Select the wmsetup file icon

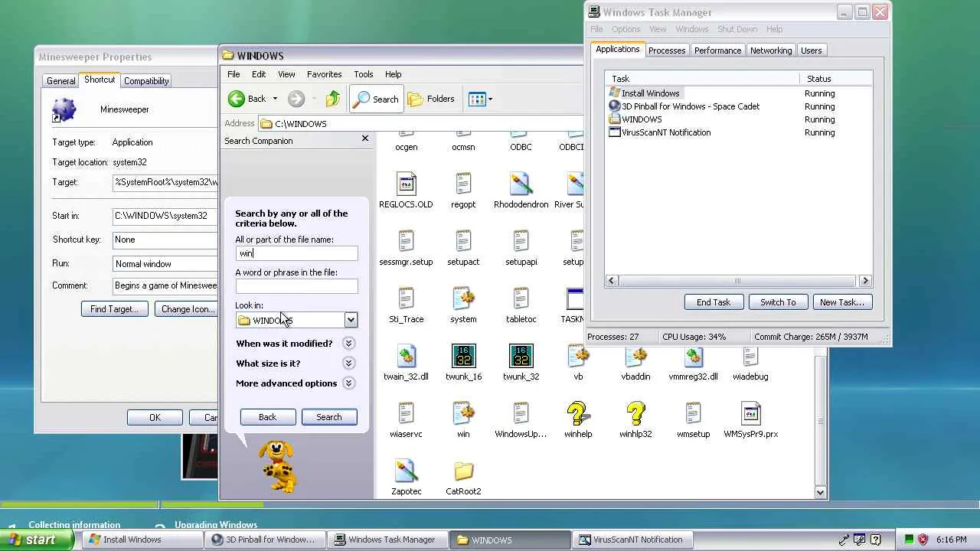point(693,413)
